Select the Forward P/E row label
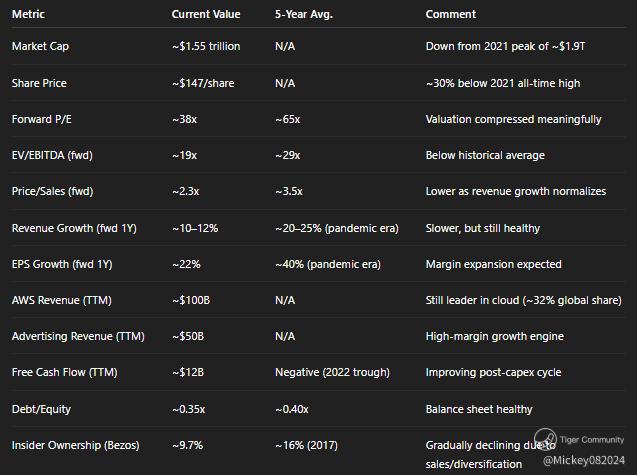Image resolution: width=637 pixels, height=475 pixels. (x=41, y=119)
